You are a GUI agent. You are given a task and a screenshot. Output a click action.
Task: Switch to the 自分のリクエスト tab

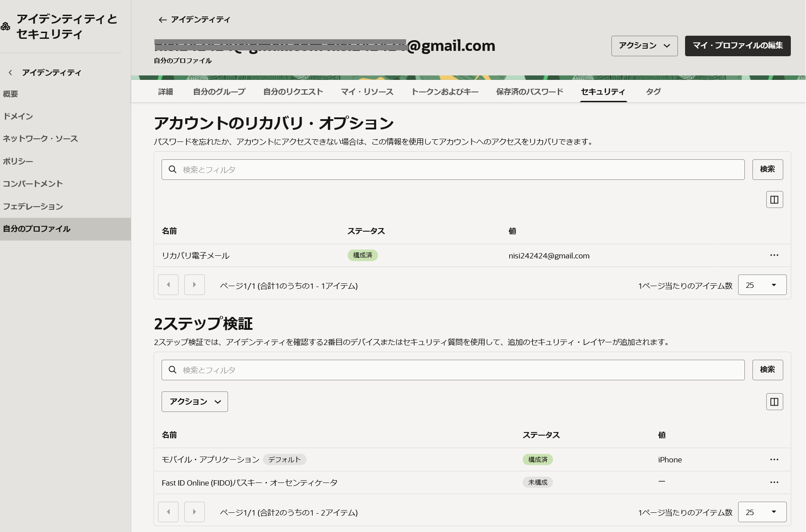coord(293,91)
